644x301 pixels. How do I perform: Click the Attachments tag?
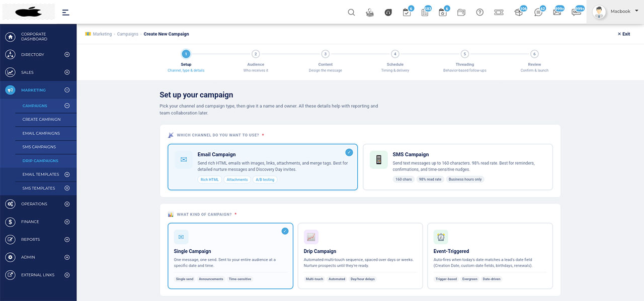pos(237,179)
